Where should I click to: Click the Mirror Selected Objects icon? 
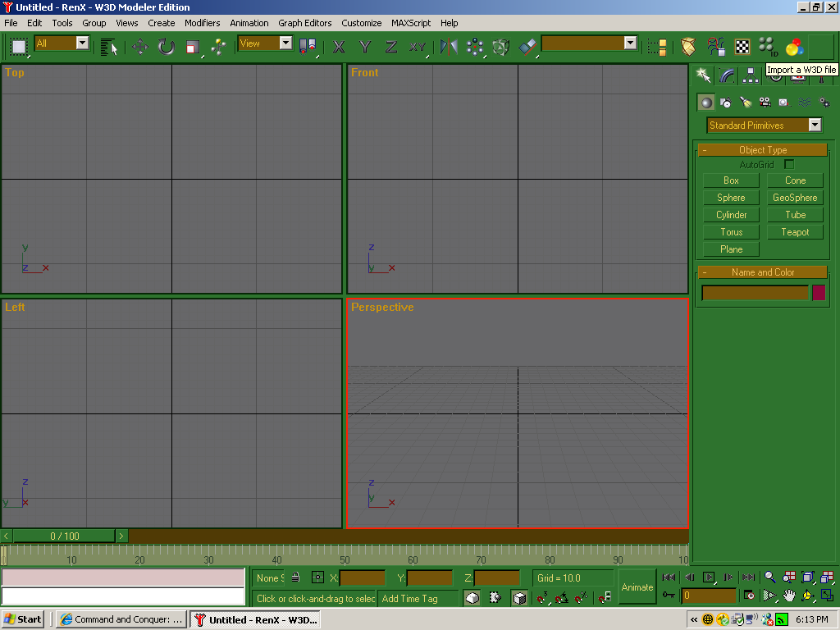click(449, 47)
